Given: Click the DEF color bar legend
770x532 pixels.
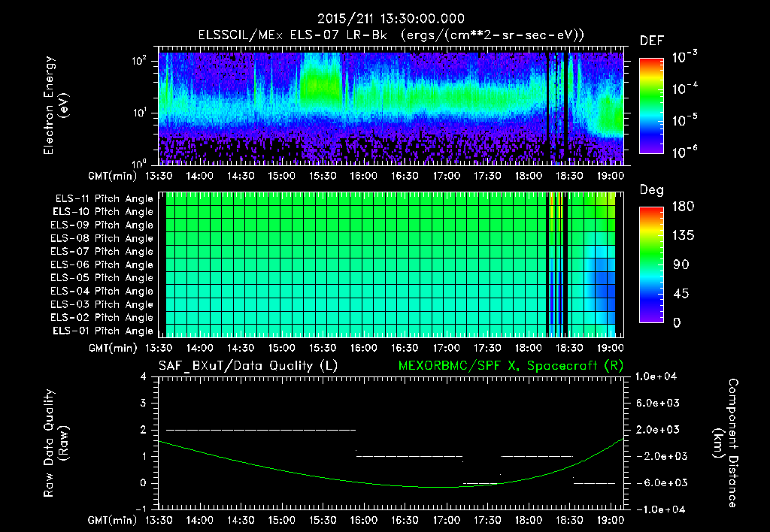Looking at the screenshot, I should [x=651, y=106].
